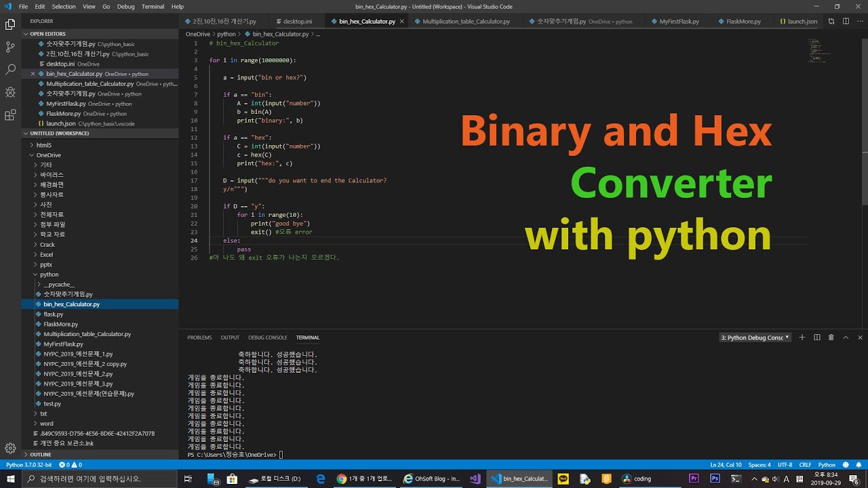
Task: Open Microsoft Store from taskbar
Action: click(232, 479)
